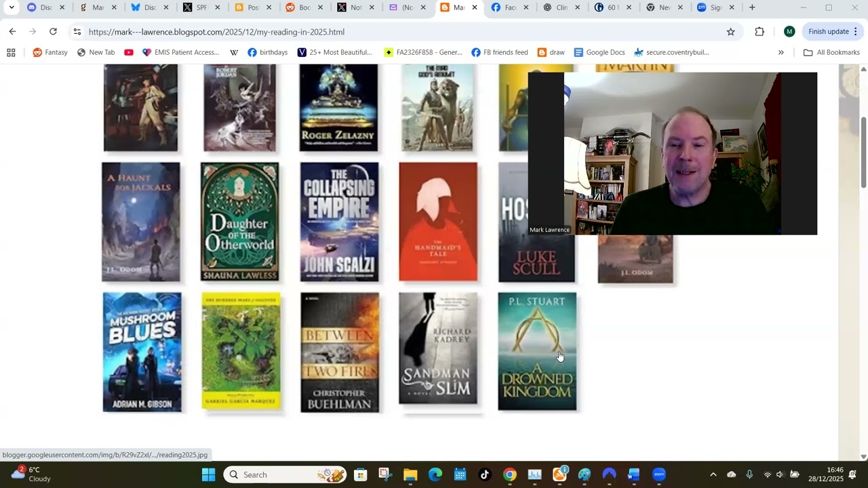Open the apps grid in bookmarks bar

(x=11, y=52)
